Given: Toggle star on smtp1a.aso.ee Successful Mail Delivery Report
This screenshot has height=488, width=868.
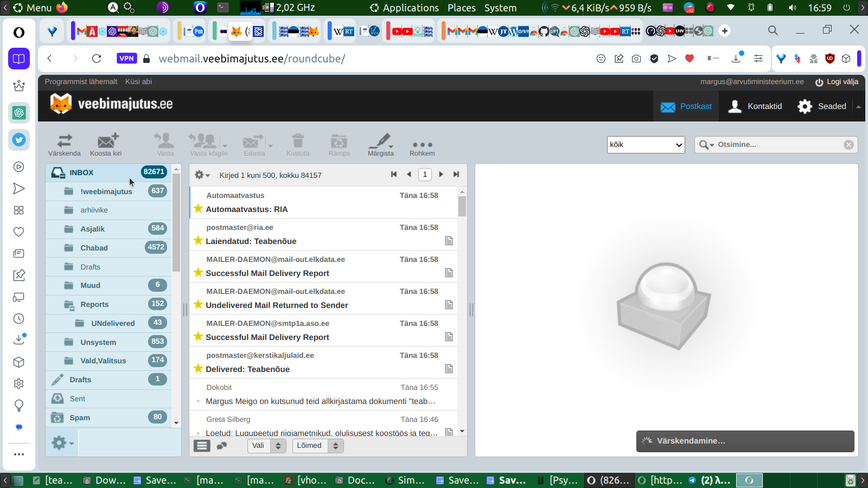Looking at the screenshot, I should coord(199,337).
